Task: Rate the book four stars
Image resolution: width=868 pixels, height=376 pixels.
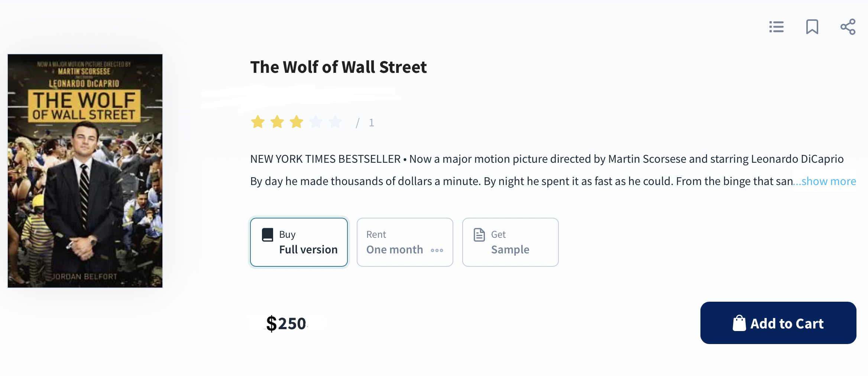Action: (316, 122)
